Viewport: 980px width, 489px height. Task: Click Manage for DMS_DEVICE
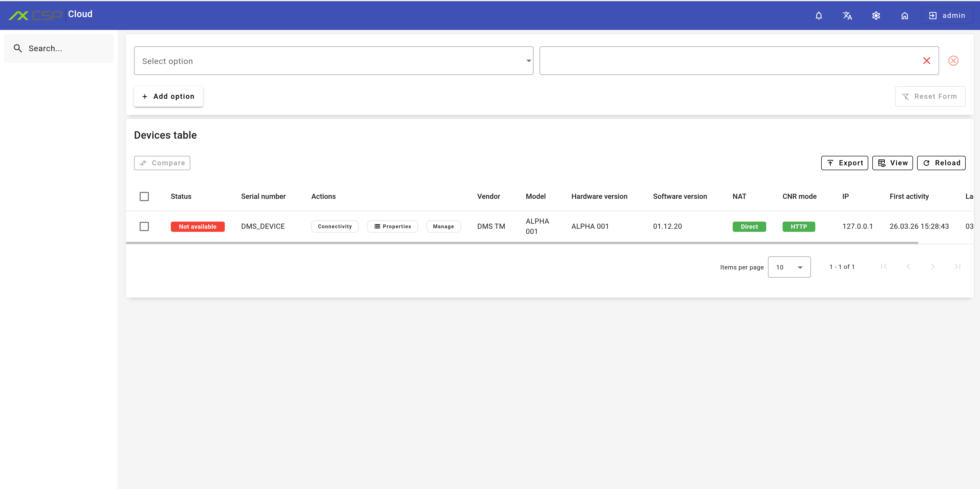tap(443, 226)
